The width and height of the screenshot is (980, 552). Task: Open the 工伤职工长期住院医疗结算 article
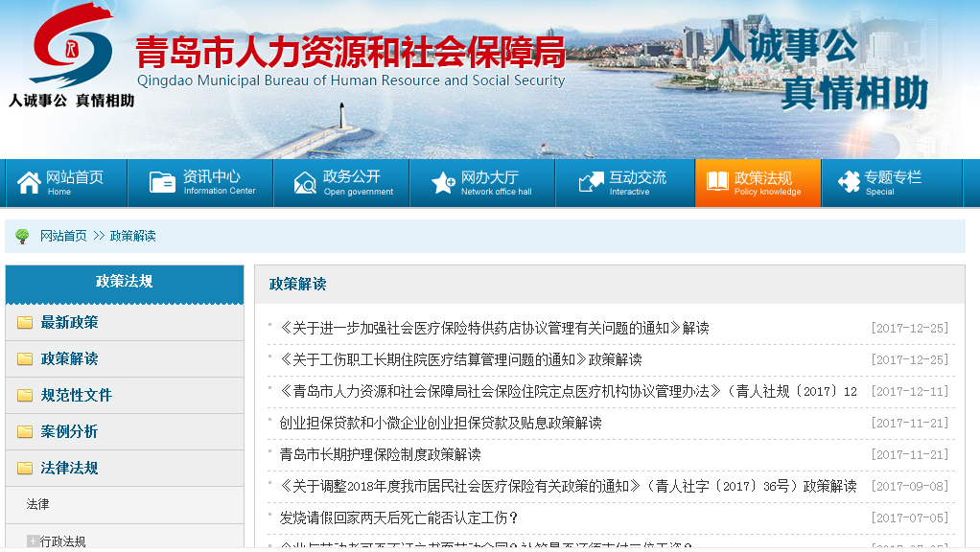point(460,359)
